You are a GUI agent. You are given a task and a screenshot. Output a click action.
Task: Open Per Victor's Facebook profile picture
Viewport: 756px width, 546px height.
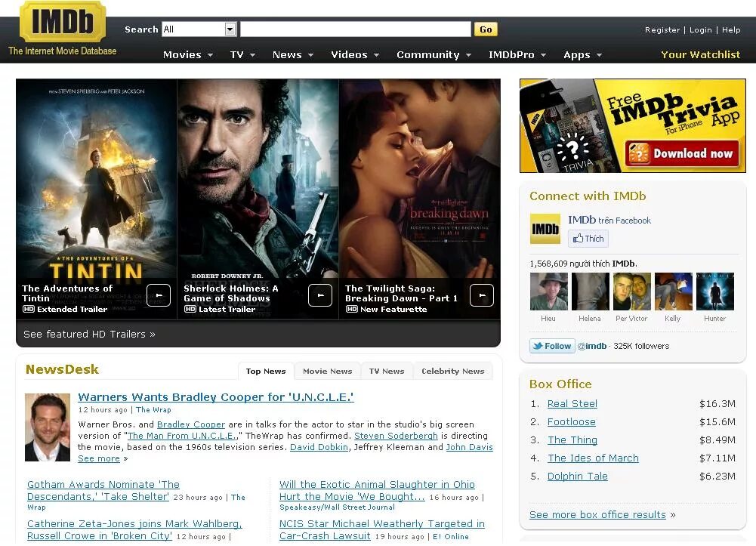[631, 292]
